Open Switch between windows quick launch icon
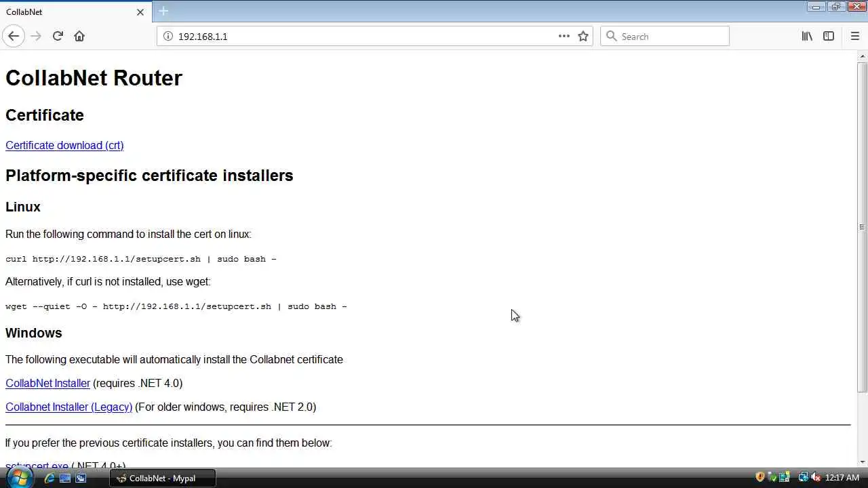The width and height of the screenshot is (868, 488). click(81, 478)
